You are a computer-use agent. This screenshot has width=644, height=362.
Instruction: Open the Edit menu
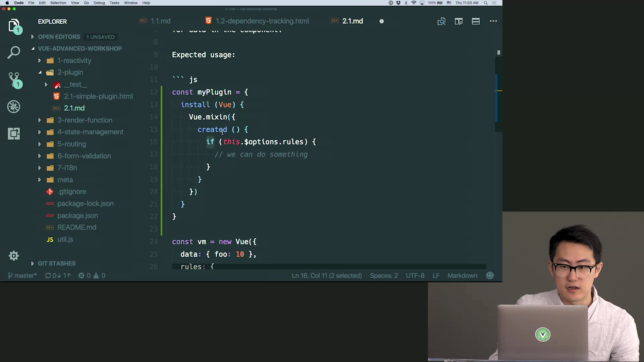point(42,3)
